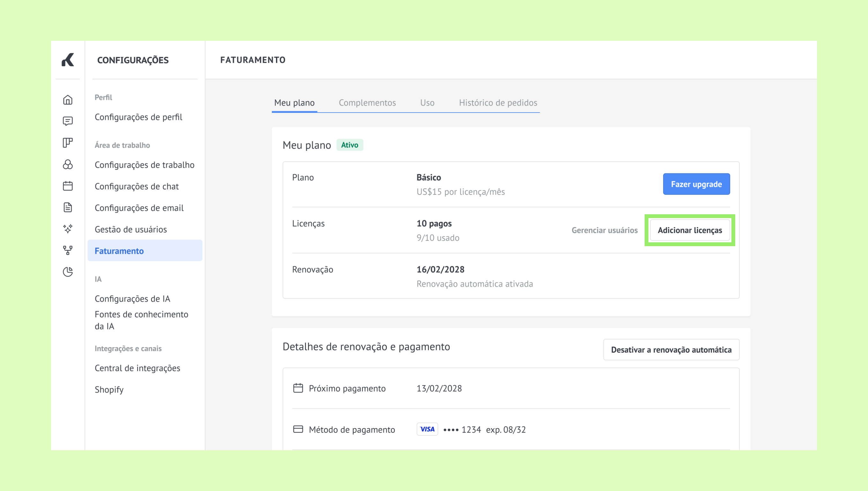Open the pie chart reports icon
868x491 pixels.
(x=68, y=272)
